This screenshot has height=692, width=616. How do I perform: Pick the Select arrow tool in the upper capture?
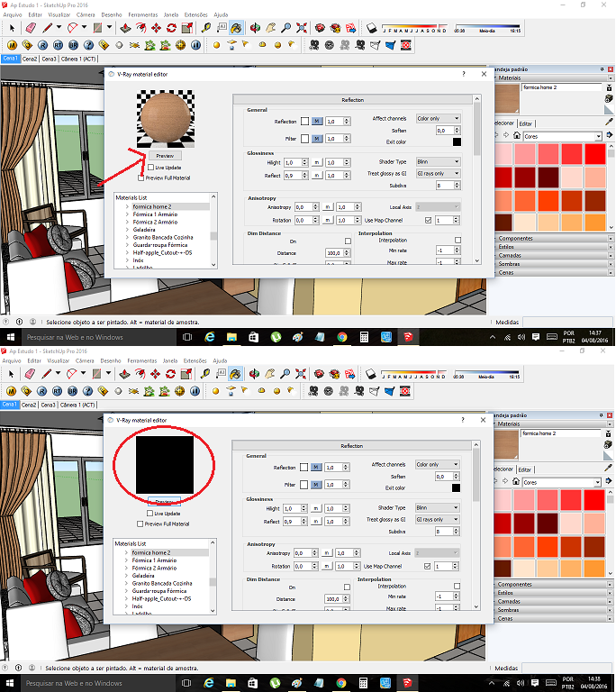[12, 28]
